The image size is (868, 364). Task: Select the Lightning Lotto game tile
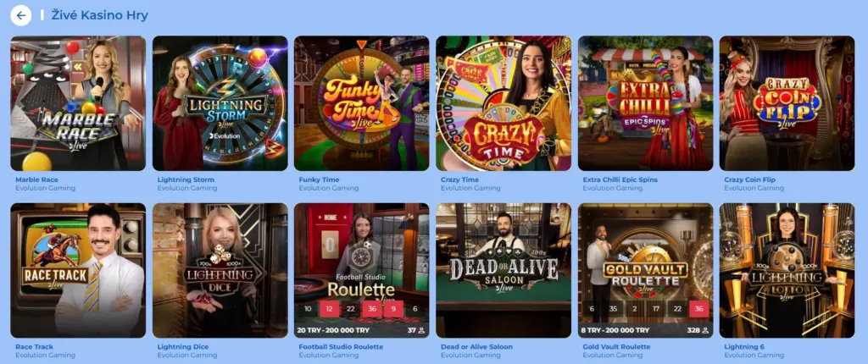(x=787, y=271)
